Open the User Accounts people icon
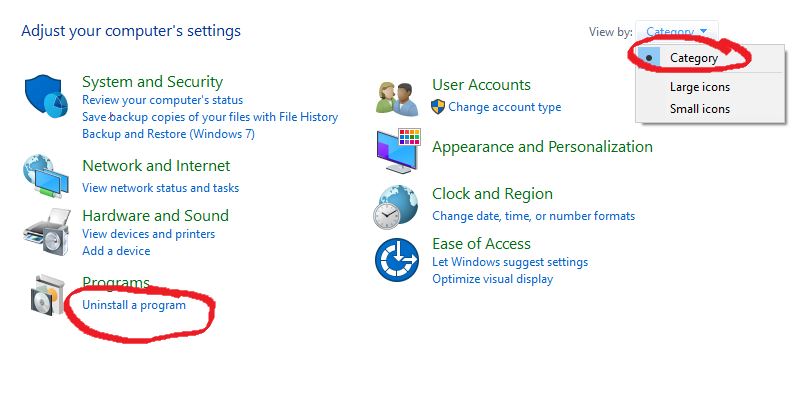809x401 pixels. (397, 99)
